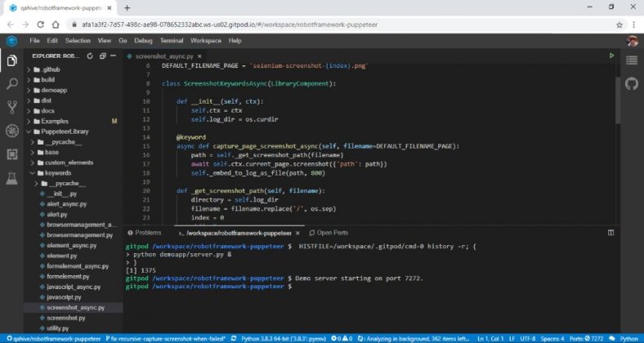The width and height of the screenshot is (644, 343).
Task: Run the file with green play icon
Action: [611, 56]
